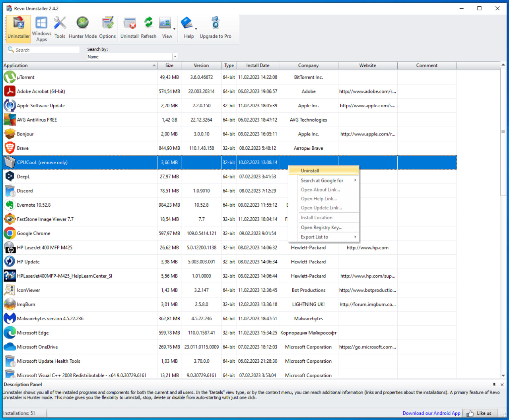This screenshot has width=509, height=420.
Task: Select the FastStone Image Viewer icon
Action: 10,219
